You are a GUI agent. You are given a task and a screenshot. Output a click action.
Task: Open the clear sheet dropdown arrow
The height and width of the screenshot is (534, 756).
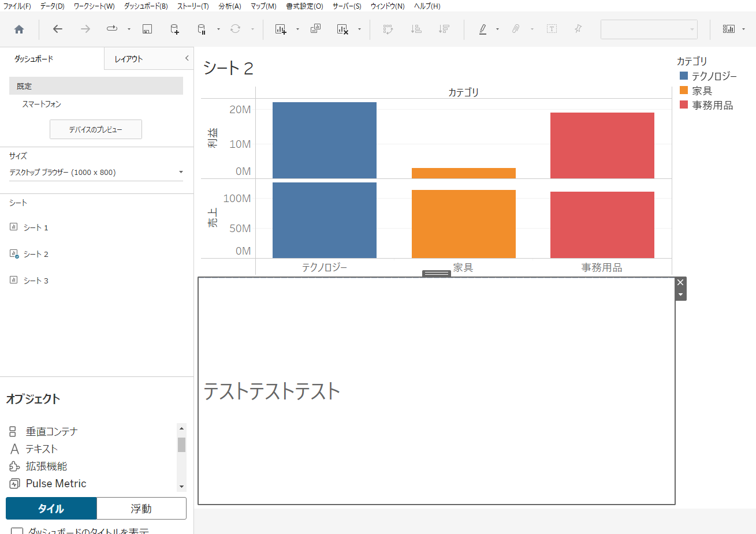click(x=359, y=29)
